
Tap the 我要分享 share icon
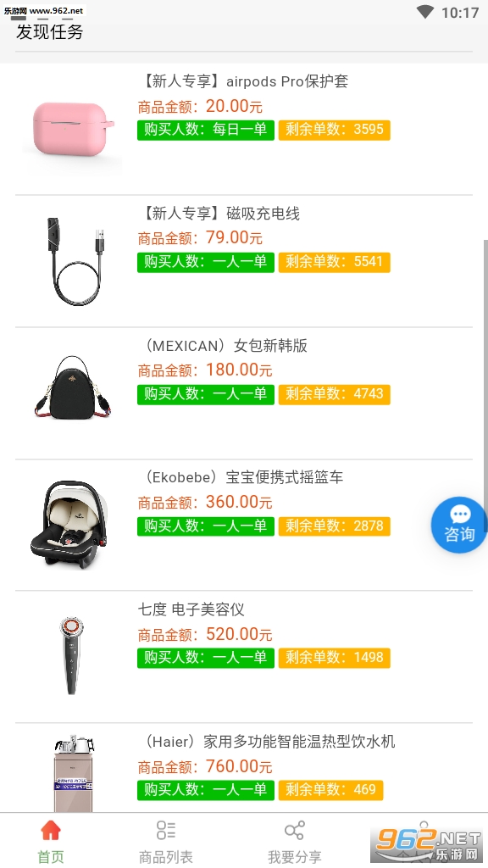[294, 831]
